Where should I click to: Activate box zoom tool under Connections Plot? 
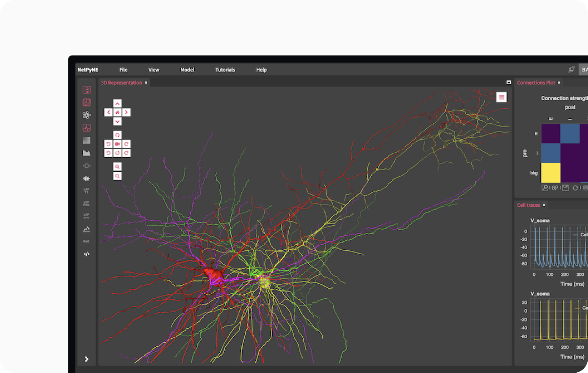point(545,188)
